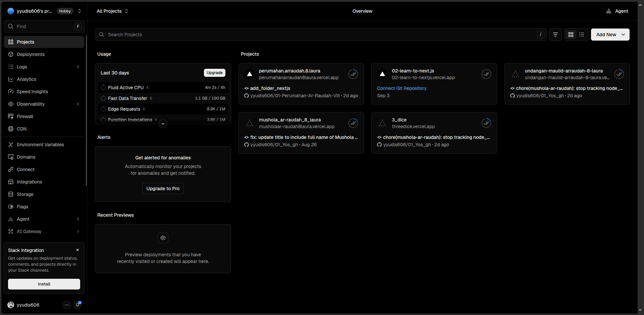Dismiss the Slack Integration card

tap(77, 250)
